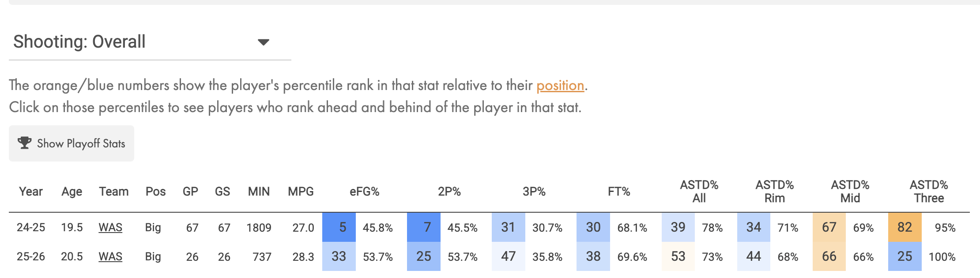The width and height of the screenshot is (980, 278).
Task: Follow the orange position link
Action: (560, 85)
